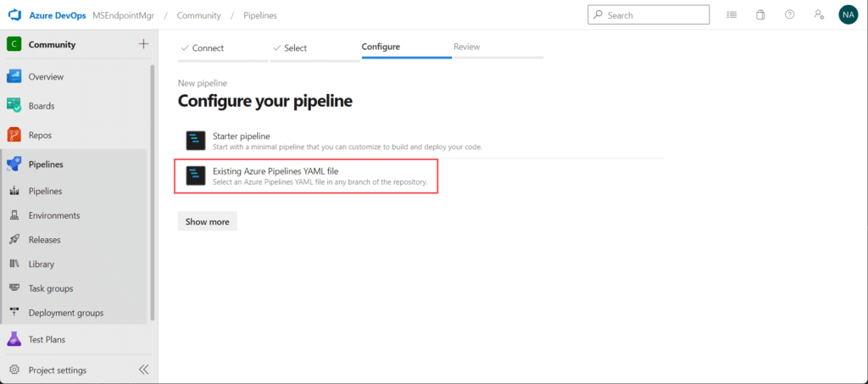This screenshot has height=384, width=868.
Task: Select the Test Plans flask icon
Action: click(x=14, y=339)
